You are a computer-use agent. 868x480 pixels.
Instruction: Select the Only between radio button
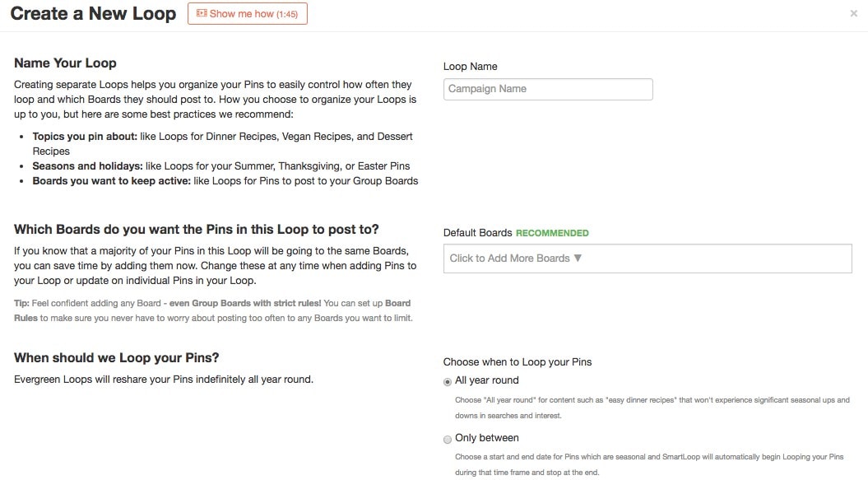[448, 440]
